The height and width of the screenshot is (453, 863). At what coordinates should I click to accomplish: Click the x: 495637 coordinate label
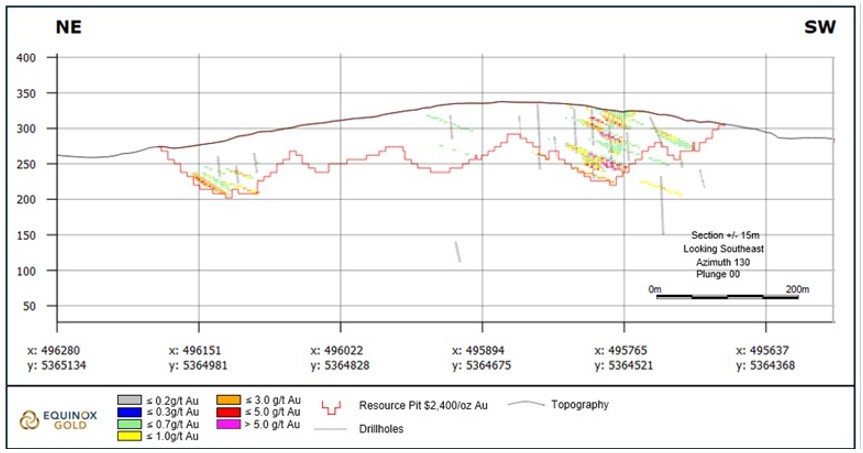coord(766,351)
